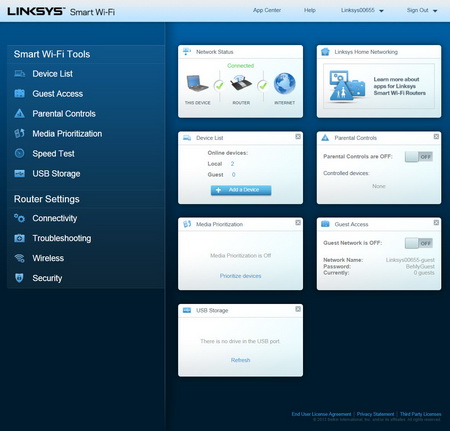This screenshot has height=431, width=450.
Task: Toggle the Guest Network OFF switch
Action: 419,243
